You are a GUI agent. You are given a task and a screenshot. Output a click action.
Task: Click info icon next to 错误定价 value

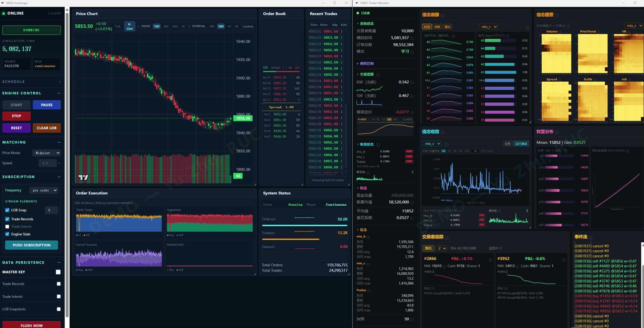point(412,112)
